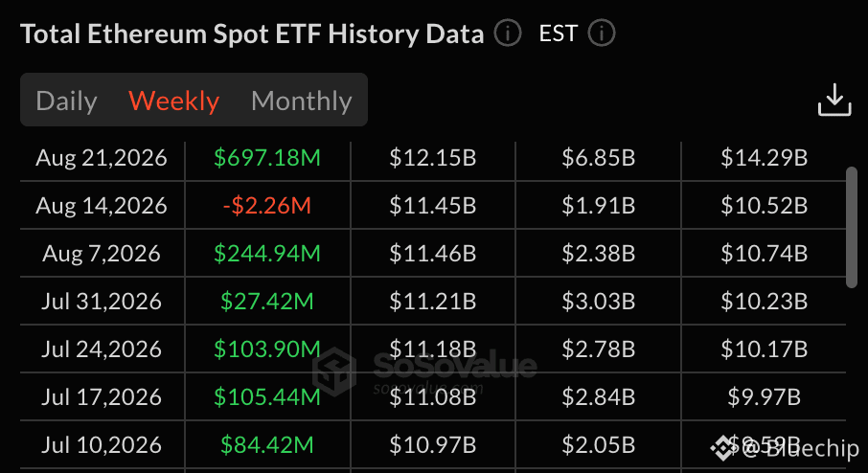Select the Jul 10,2026 date cell
This screenshot has width=868, height=473.
click(x=102, y=445)
